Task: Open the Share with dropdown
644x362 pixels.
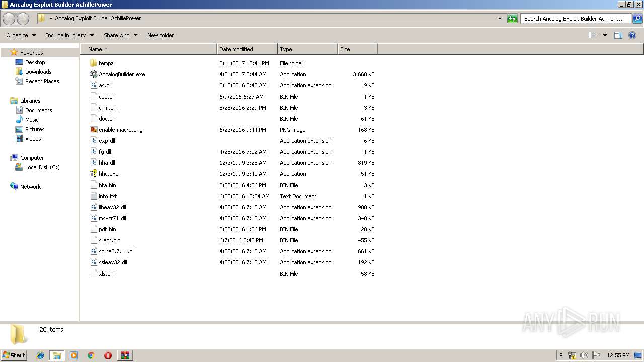Action: [x=120, y=35]
